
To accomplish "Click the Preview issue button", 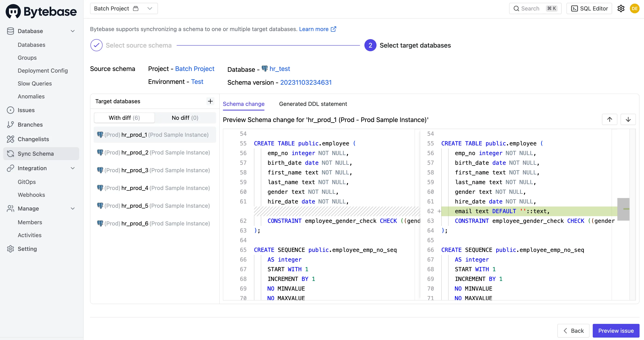I will [616, 331].
